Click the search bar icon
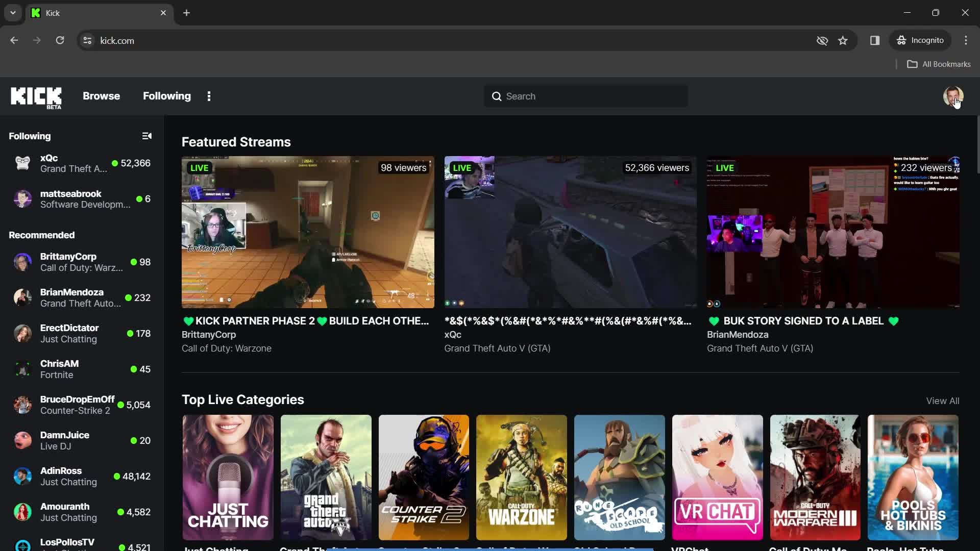 [496, 95]
